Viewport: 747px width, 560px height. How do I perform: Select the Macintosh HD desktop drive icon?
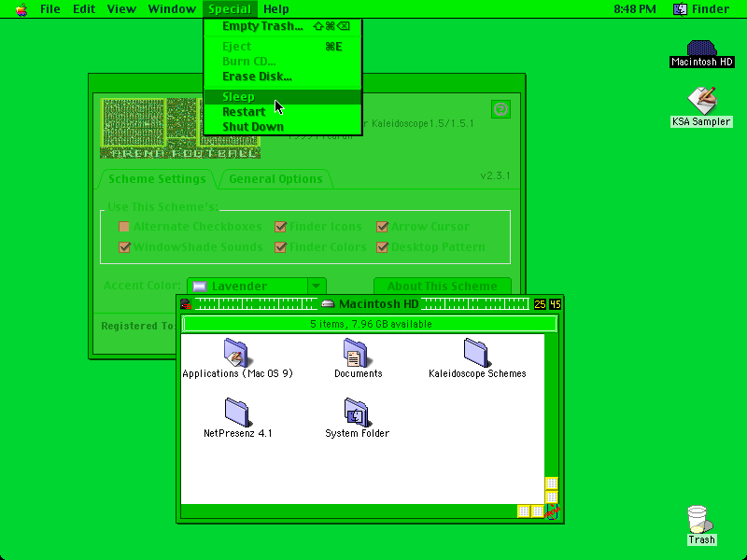click(701, 49)
